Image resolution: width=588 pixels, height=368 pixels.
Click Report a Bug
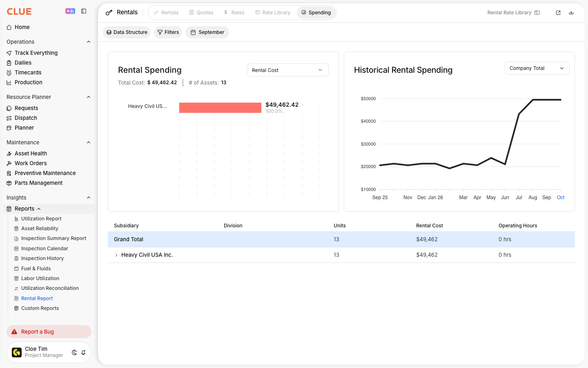[49, 332]
